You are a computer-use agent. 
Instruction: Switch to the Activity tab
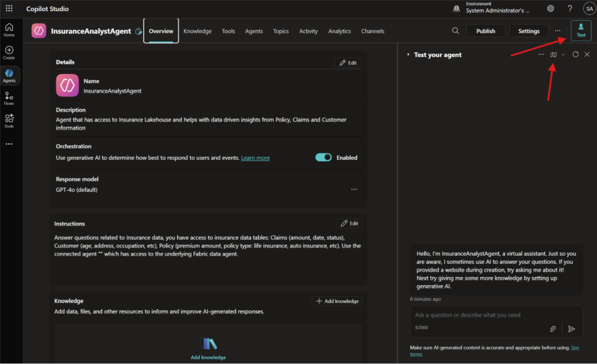tap(308, 31)
